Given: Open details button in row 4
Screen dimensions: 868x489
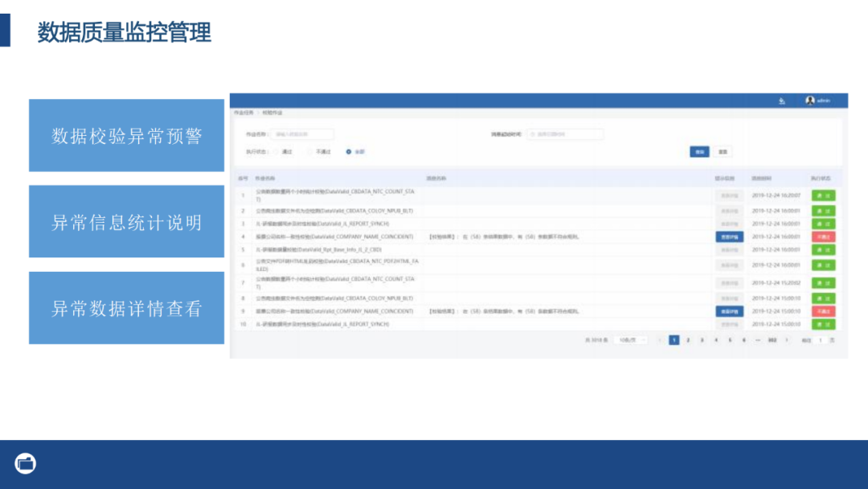Looking at the screenshot, I should [x=729, y=237].
